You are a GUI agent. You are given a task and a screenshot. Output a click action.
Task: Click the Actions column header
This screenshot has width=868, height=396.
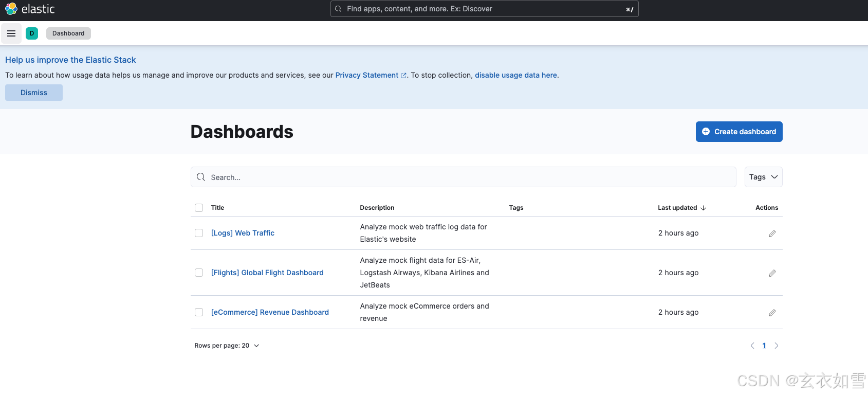[x=767, y=208]
